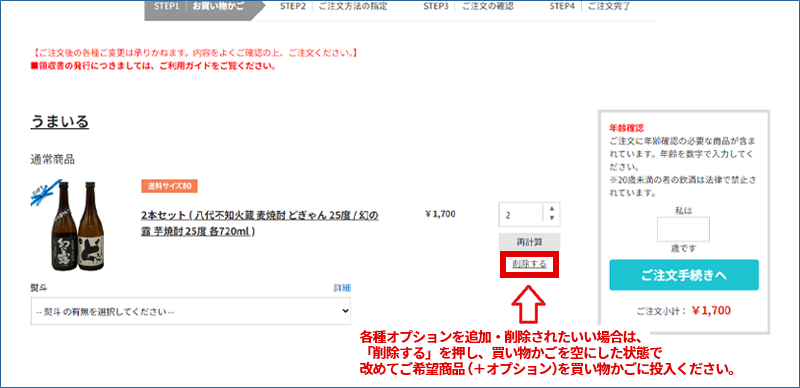
Task: Click the 削除する link
Action: click(x=529, y=264)
